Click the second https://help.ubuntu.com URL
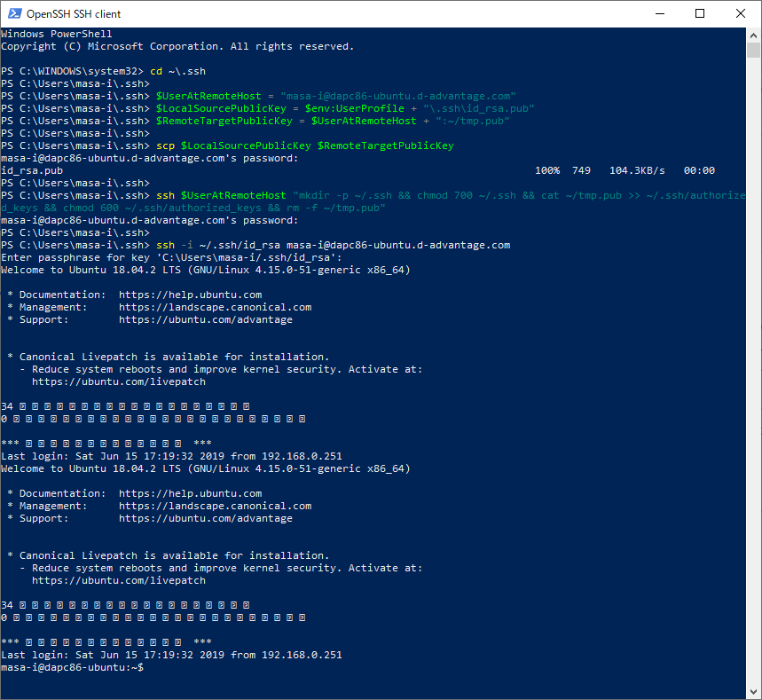 pyautogui.click(x=191, y=494)
